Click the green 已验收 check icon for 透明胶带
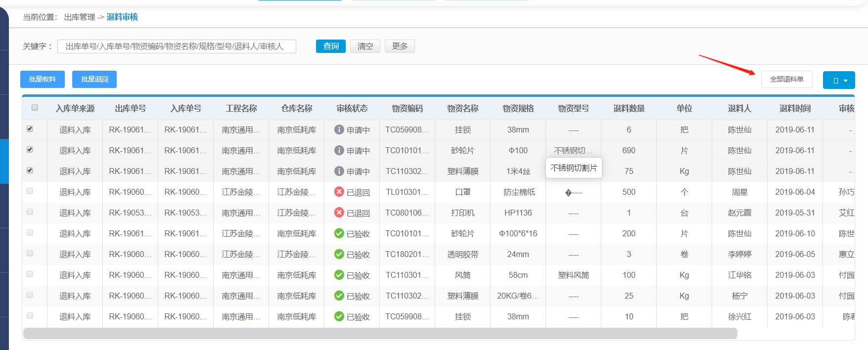The height and width of the screenshot is (350, 868). (x=339, y=254)
